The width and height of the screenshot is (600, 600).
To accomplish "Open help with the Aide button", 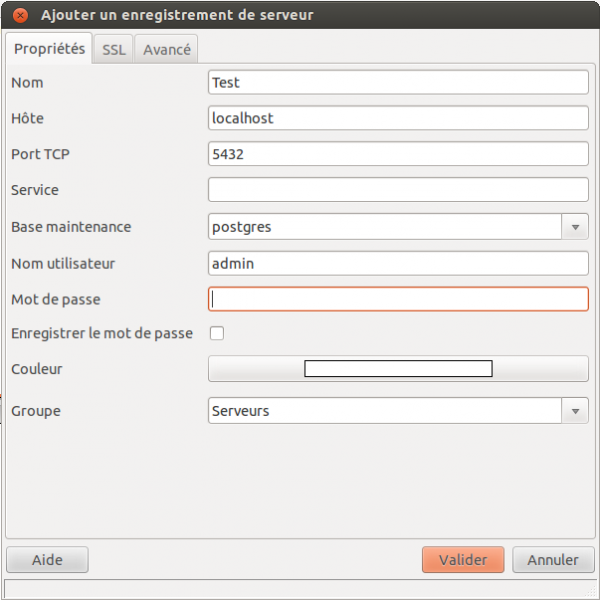I will pyautogui.click(x=47, y=560).
